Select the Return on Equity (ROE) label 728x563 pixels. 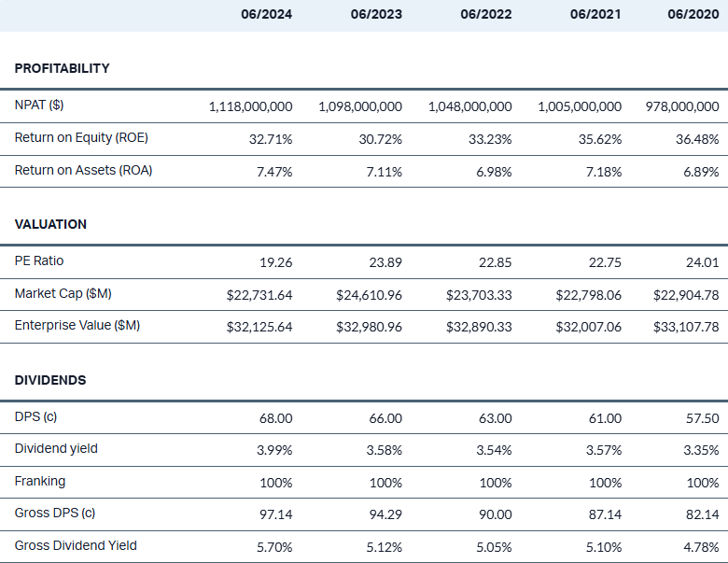point(81,138)
